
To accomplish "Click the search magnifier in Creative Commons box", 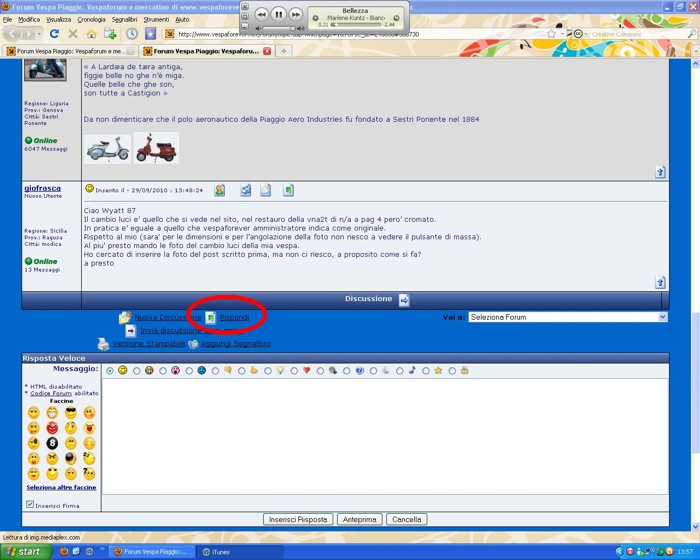I will 692,34.
